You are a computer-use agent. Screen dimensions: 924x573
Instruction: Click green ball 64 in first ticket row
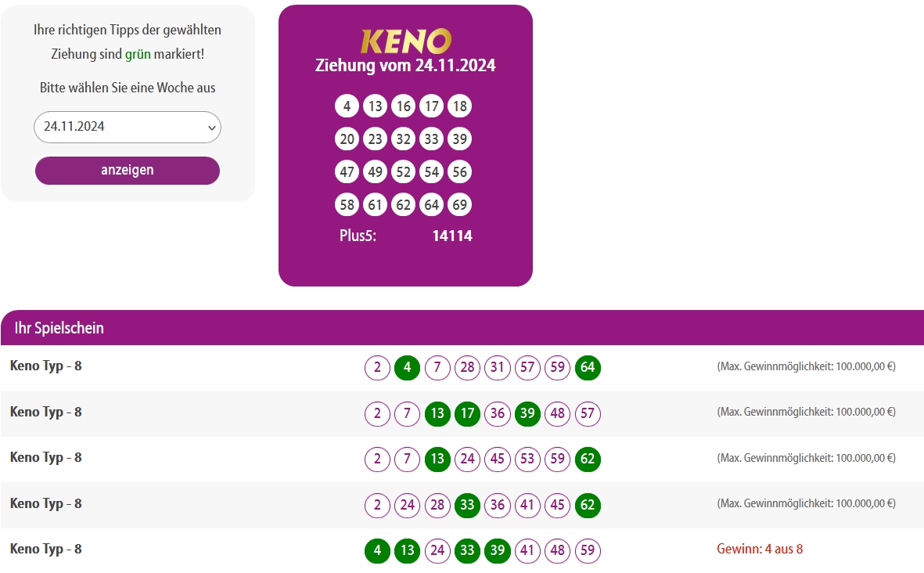pos(588,368)
